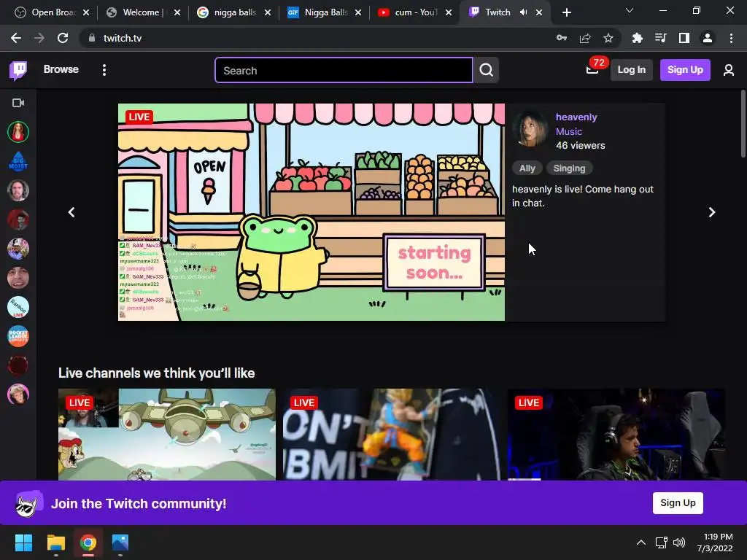Viewport: 747px width, 560px height.
Task: Open the Windows Start menu
Action: (23, 542)
